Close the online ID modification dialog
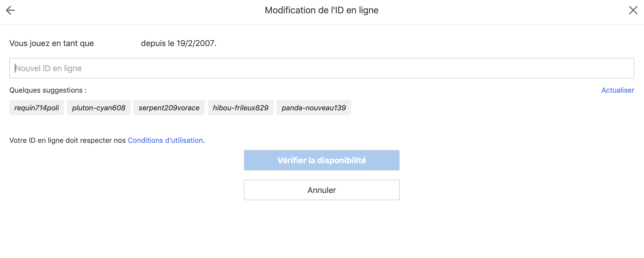 (633, 10)
